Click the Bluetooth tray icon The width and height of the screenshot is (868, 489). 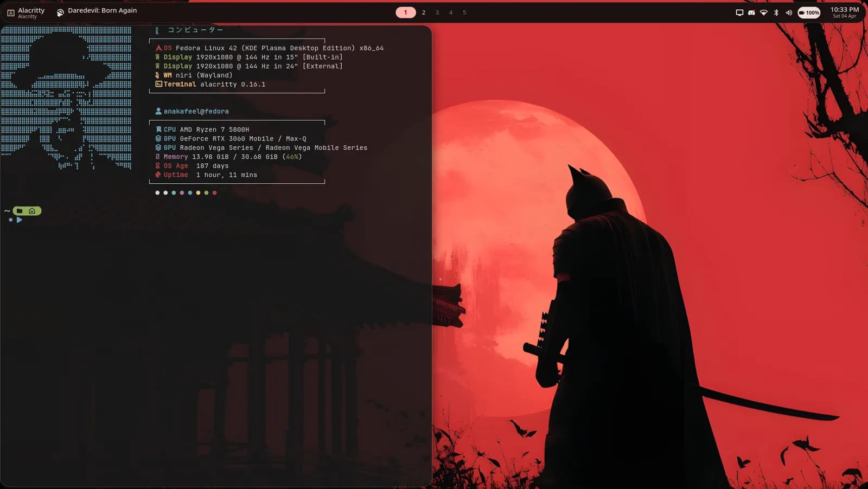[x=776, y=12]
